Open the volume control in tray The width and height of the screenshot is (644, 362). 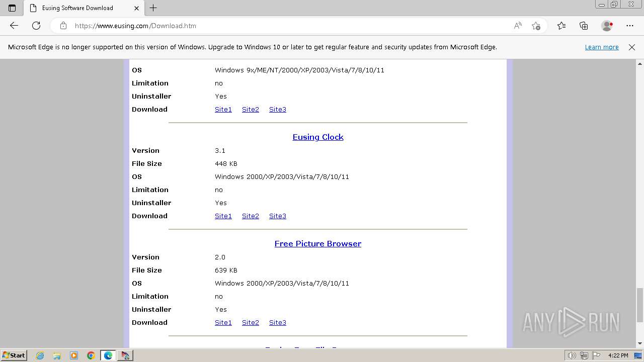coord(572,355)
